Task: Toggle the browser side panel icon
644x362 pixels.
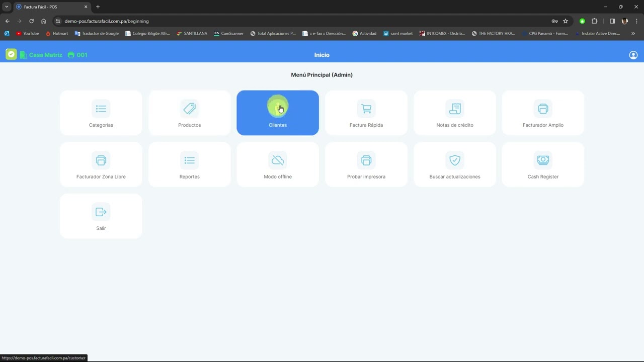Action: (x=612, y=21)
